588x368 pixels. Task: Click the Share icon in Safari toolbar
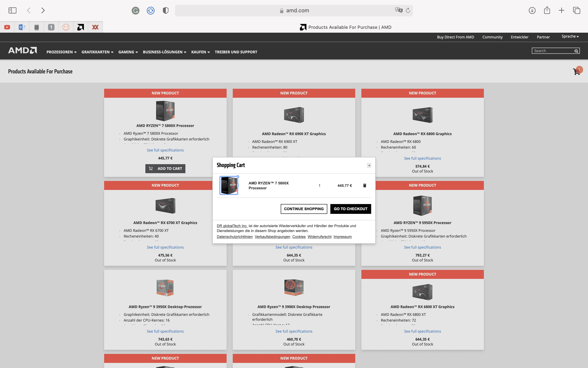pos(547,10)
